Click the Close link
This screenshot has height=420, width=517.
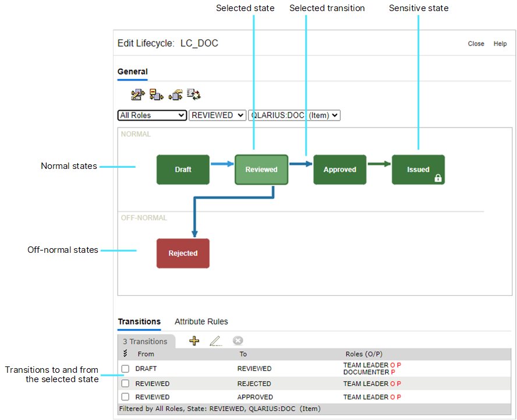click(476, 44)
